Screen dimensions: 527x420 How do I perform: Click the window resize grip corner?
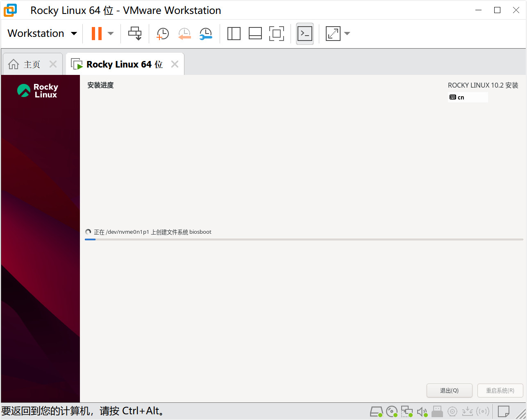point(521,413)
